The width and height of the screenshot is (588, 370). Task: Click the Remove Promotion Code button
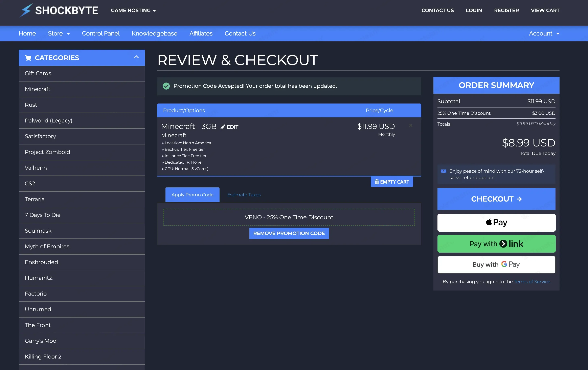[x=289, y=233]
